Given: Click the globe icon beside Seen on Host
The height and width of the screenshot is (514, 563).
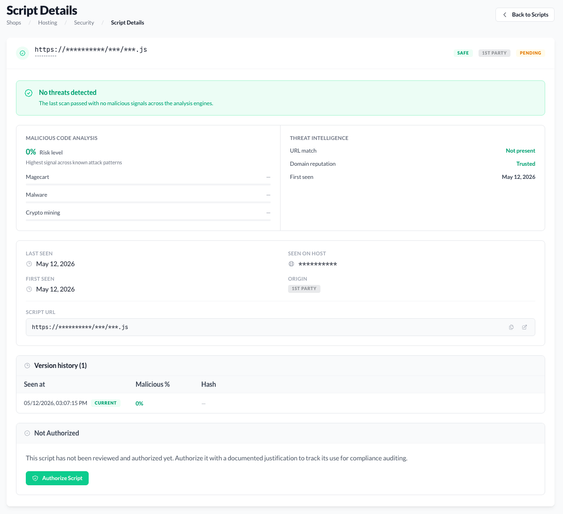Looking at the screenshot, I should (x=291, y=264).
